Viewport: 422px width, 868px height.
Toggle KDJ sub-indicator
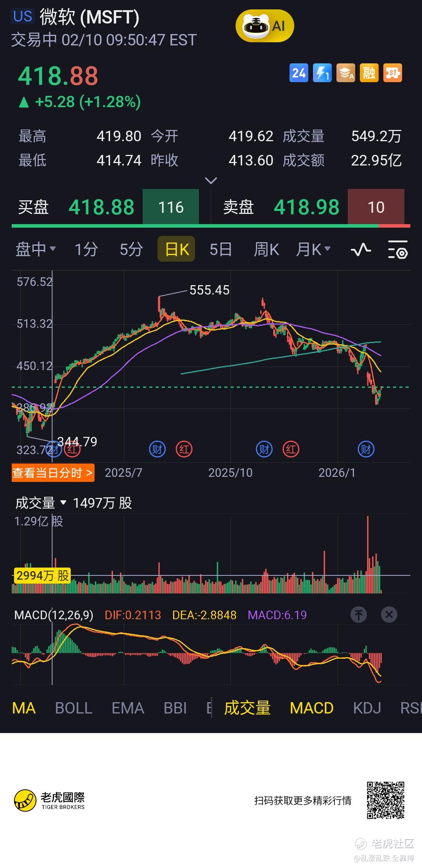tap(367, 708)
